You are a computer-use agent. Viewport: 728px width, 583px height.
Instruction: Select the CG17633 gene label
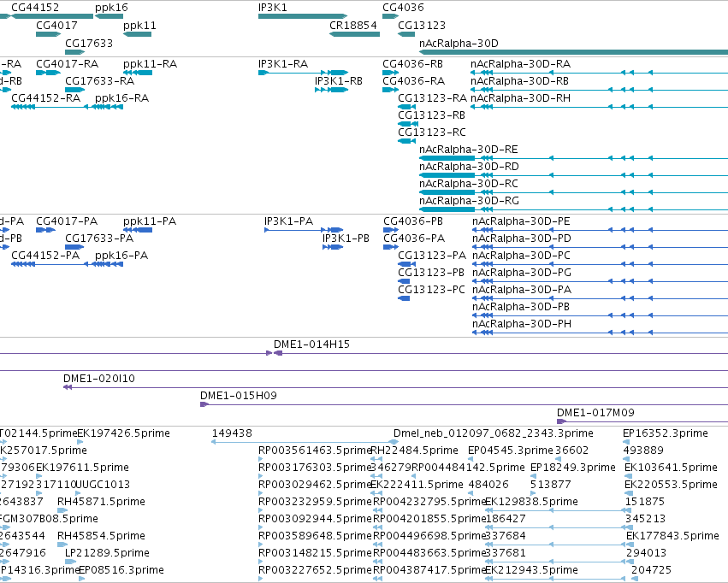89,43
